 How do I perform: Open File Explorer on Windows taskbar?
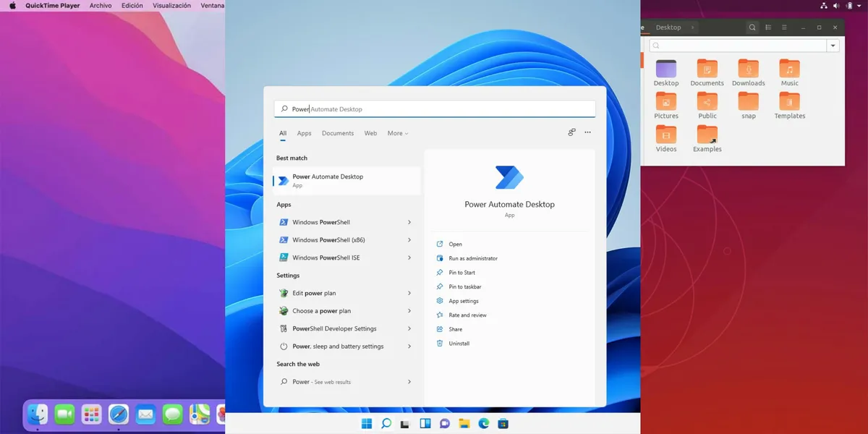point(464,423)
